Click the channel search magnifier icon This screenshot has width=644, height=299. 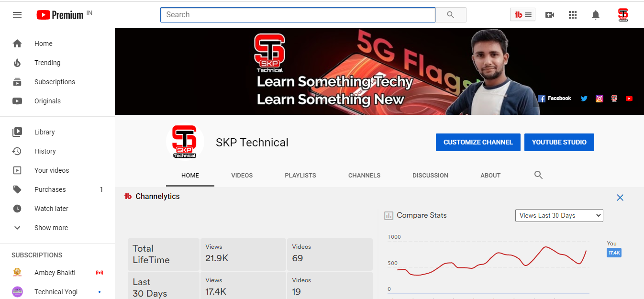[x=538, y=175]
